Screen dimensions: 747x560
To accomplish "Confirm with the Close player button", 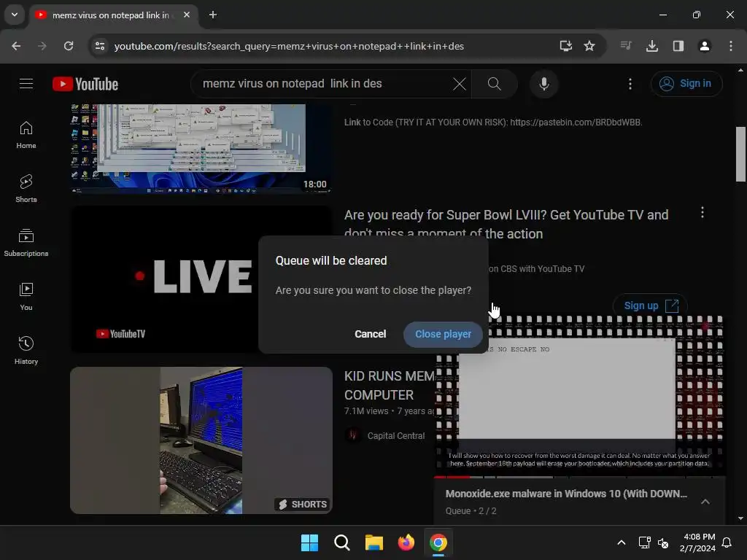I will pos(443,334).
